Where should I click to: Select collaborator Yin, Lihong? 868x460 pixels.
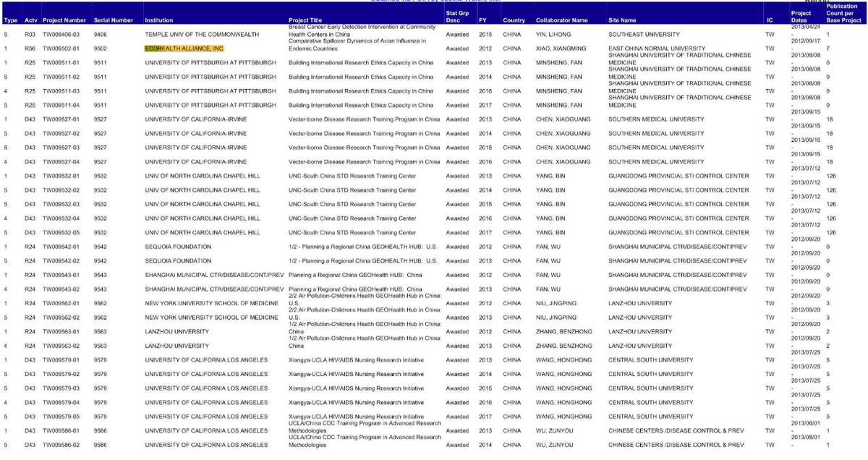(553, 34)
